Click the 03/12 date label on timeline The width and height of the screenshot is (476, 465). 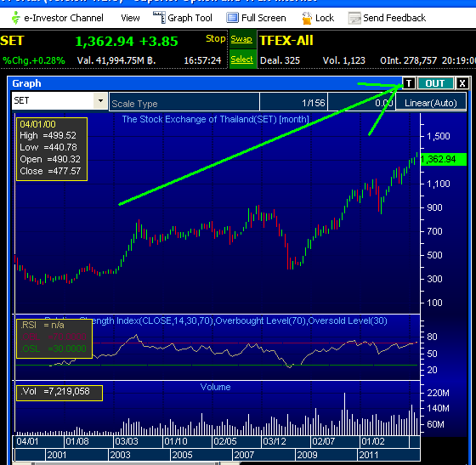coord(275,441)
